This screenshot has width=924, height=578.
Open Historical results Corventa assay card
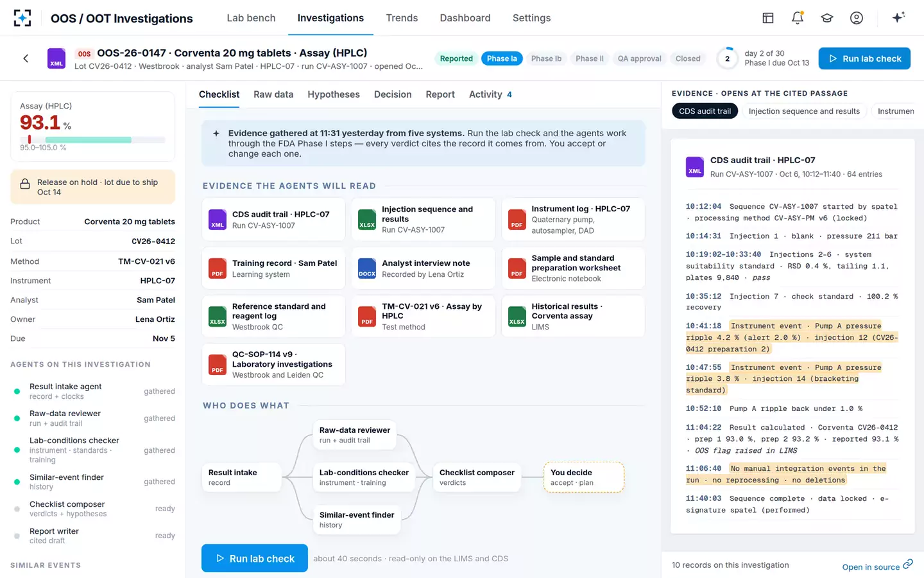(573, 317)
